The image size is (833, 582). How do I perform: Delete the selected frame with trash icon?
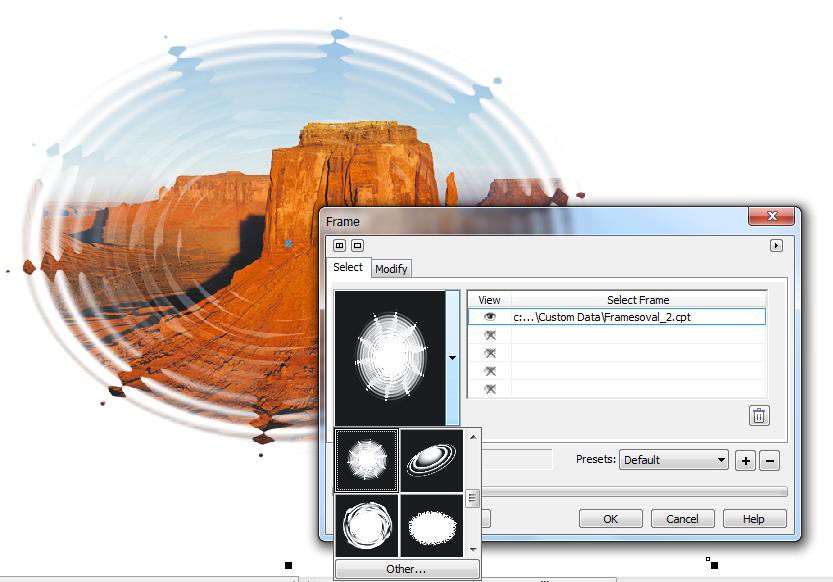coord(759,415)
